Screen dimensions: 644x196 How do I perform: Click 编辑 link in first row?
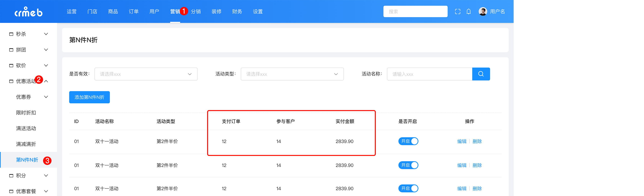462,141
